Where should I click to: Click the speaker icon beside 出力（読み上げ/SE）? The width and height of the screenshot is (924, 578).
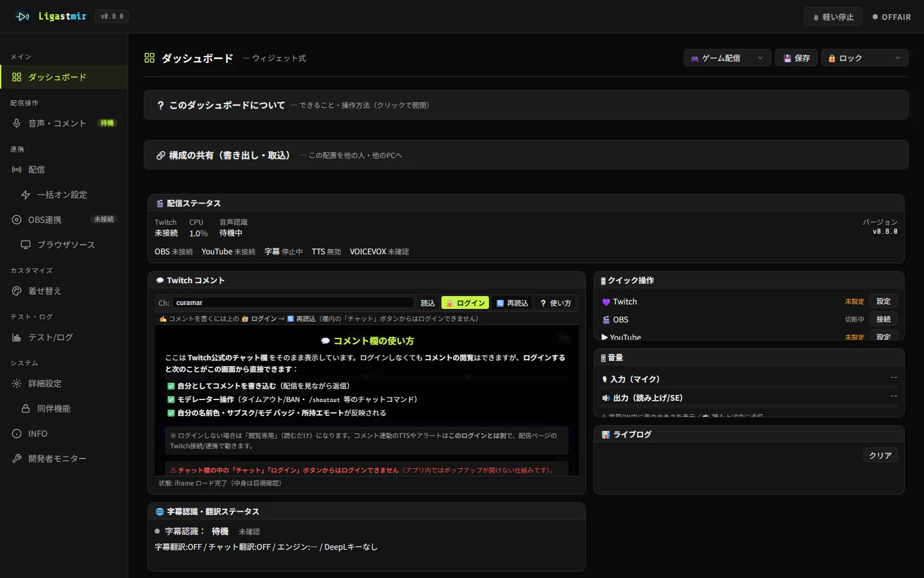point(606,398)
